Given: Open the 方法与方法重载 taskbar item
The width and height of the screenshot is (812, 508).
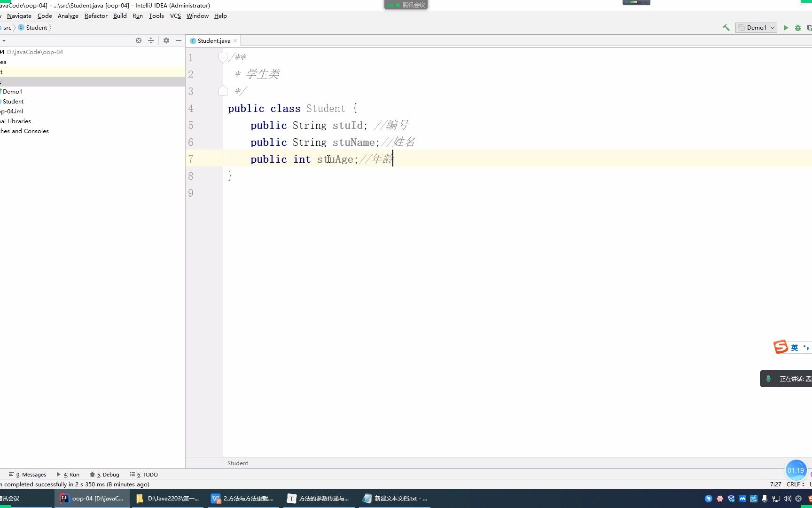Looking at the screenshot, I should [243, 499].
